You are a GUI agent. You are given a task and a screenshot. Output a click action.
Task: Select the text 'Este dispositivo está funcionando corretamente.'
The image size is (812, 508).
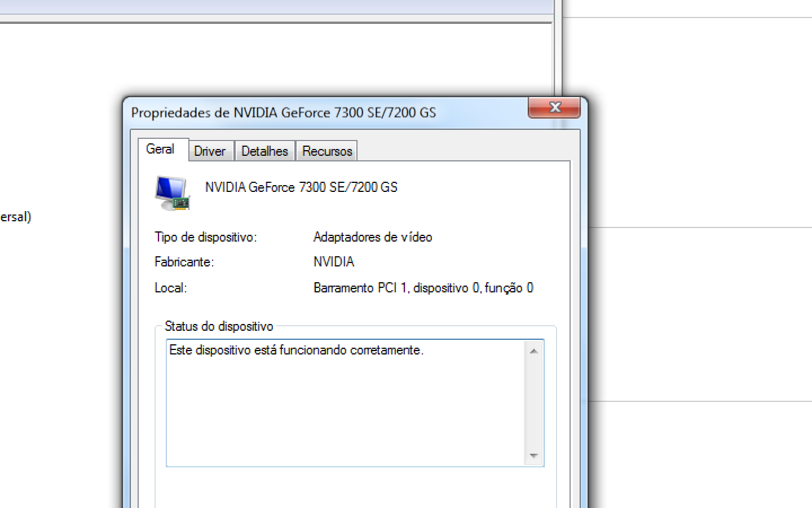[296, 350]
